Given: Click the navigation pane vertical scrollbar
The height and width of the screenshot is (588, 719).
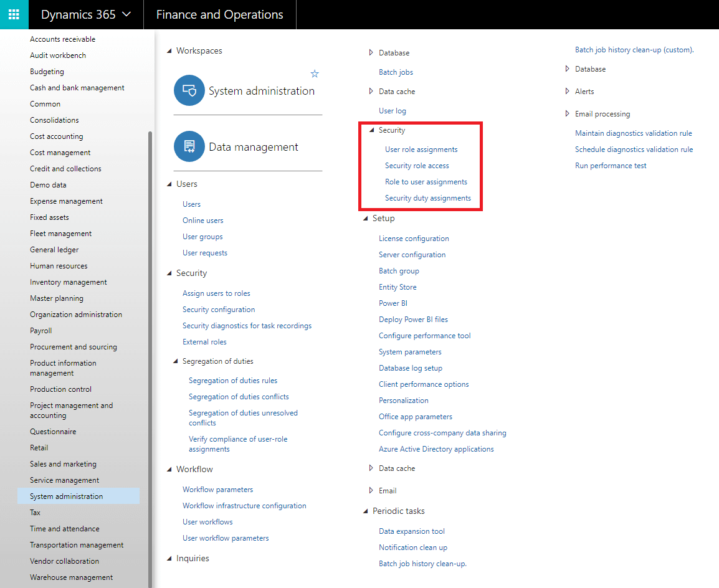Looking at the screenshot, I should click(x=150, y=360).
